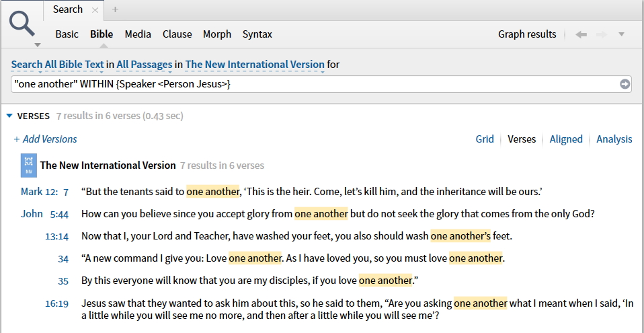
Task: Switch to Aligned view
Action: pyautogui.click(x=566, y=139)
